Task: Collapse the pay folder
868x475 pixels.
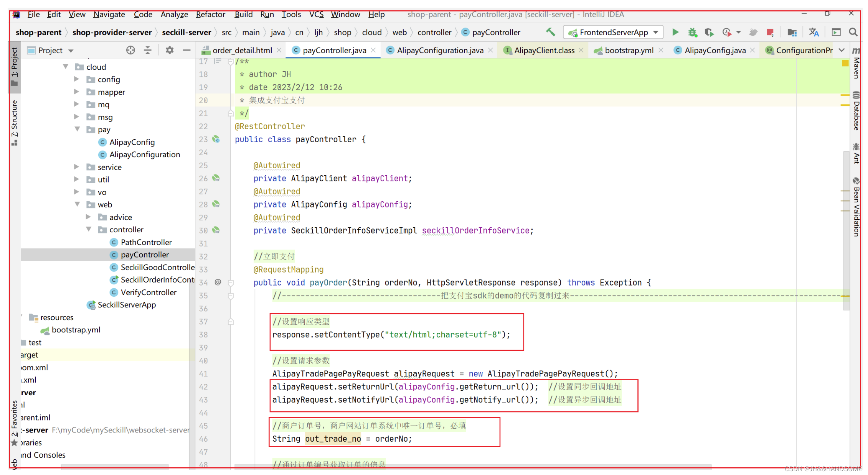Action: point(77,129)
